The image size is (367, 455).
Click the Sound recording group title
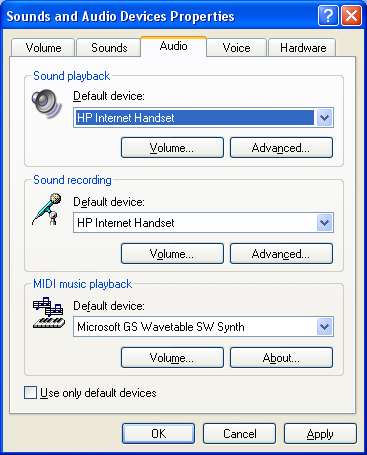point(72,180)
